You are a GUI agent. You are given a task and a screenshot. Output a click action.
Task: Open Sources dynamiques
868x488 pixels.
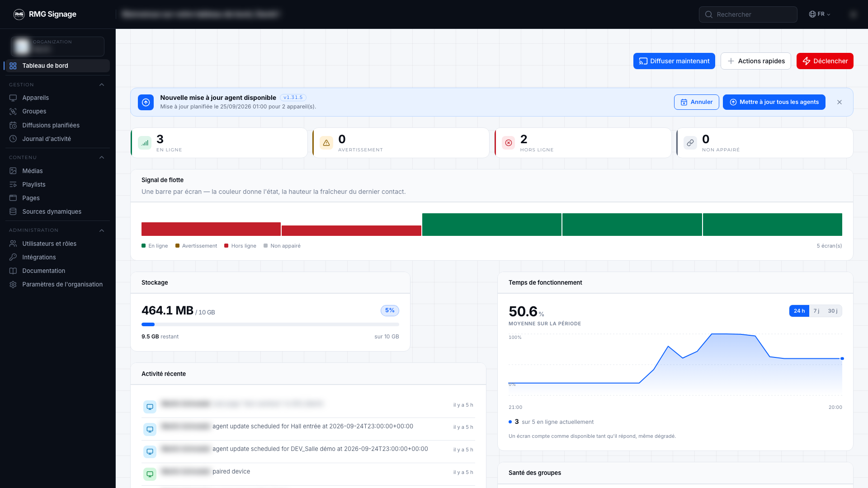coord(57,211)
